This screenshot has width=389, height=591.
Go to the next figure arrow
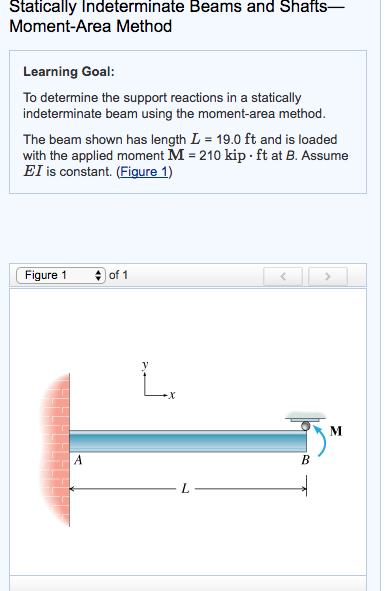click(x=328, y=277)
